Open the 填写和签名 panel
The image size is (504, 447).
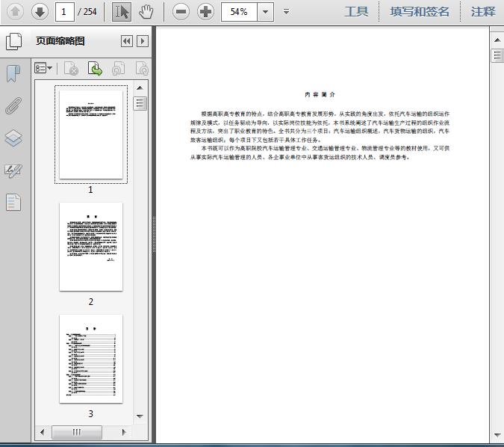pyautogui.click(x=420, y=12)
